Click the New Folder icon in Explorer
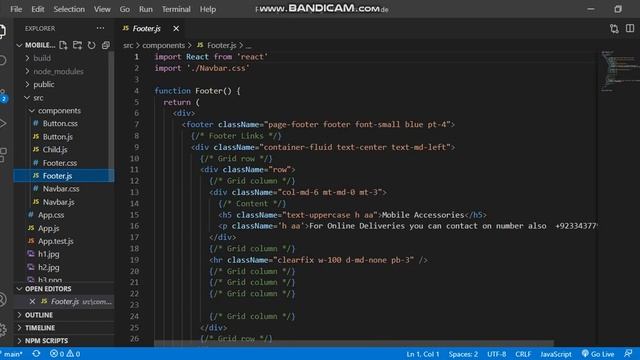 77,45
